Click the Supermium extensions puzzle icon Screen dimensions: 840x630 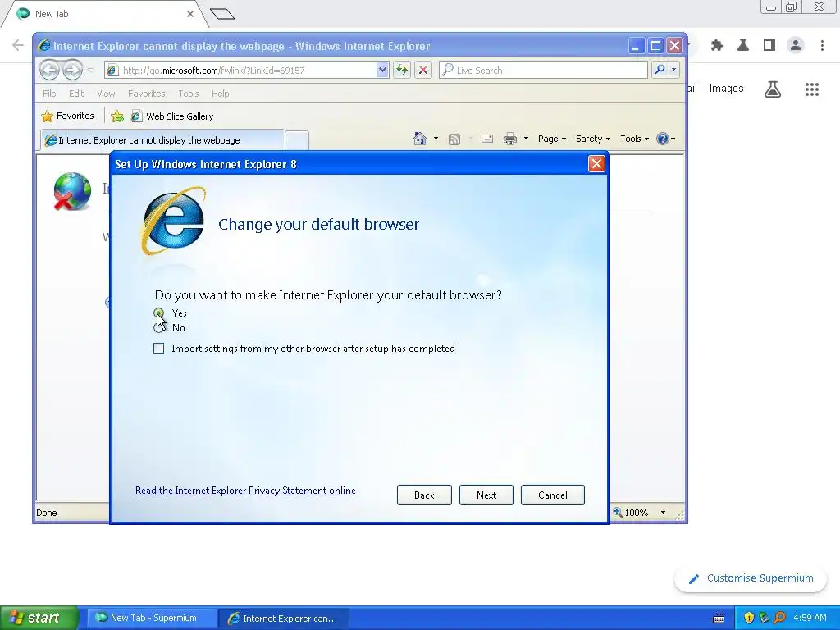click(x=717, y=46)
